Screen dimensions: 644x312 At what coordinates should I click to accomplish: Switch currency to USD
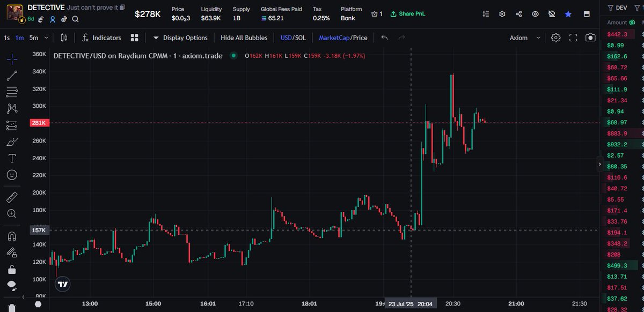[x=286, y=38]
